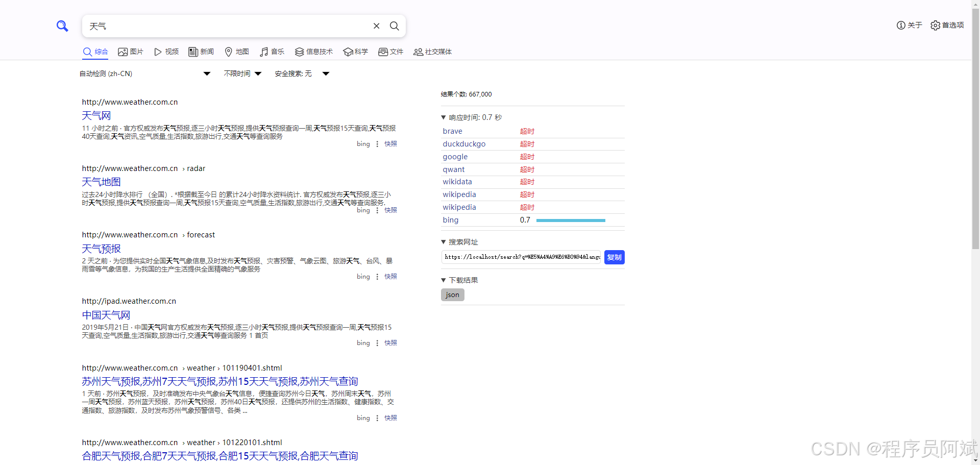Click the qwant engine name
Screen dimensions: 980x465
pos(454,169)
